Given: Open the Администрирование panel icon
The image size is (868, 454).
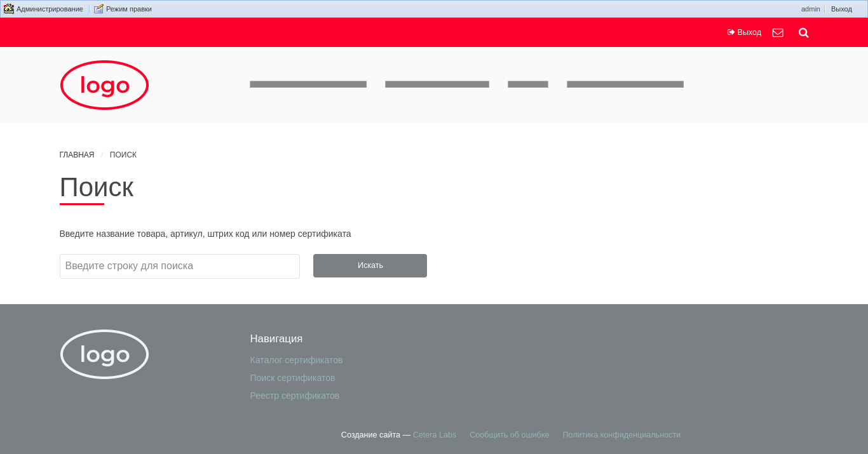Looking at the screenshot, I should tap(9, 9).
